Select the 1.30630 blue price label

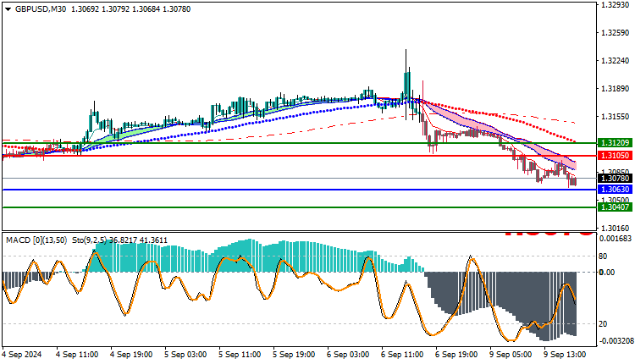pos(615,190)
